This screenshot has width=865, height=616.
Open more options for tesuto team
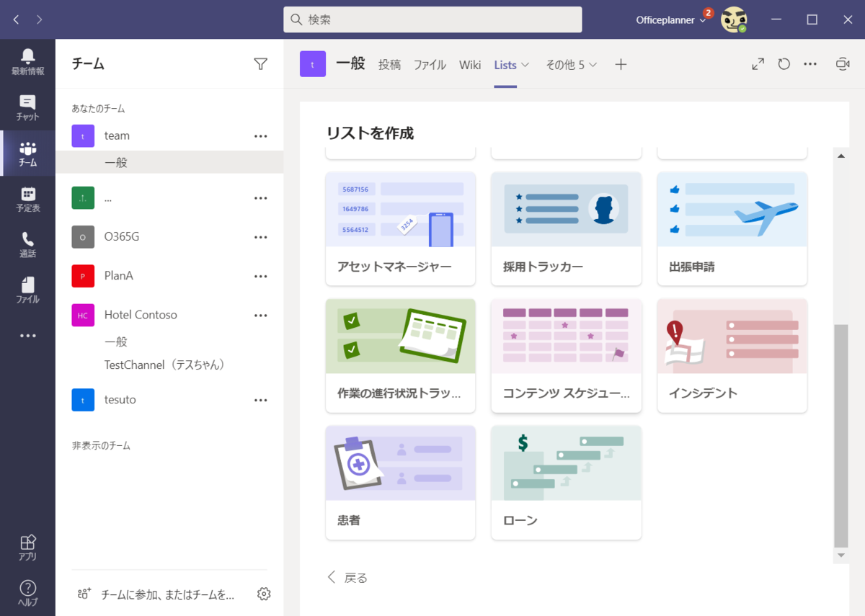[261, 400]
